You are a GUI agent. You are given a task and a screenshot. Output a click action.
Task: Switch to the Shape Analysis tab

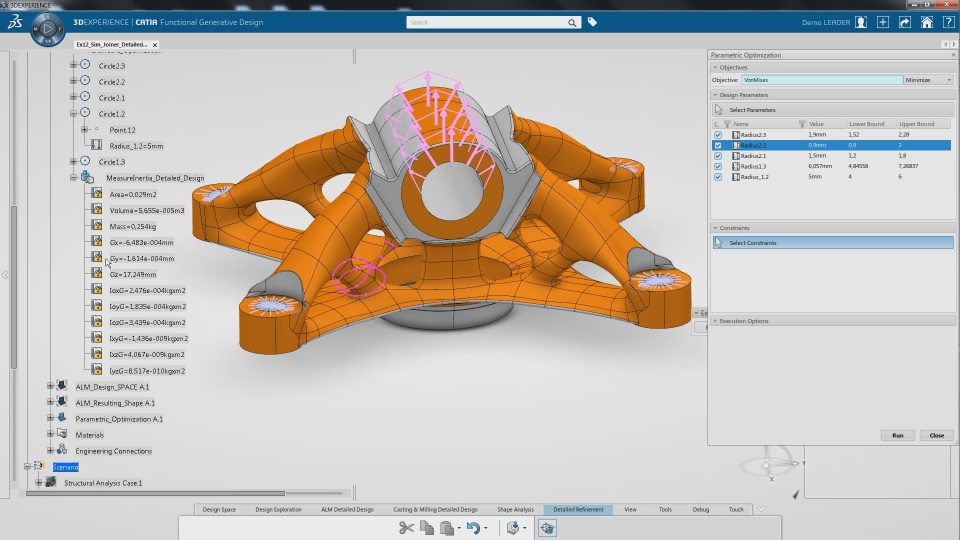pos(515,510)
